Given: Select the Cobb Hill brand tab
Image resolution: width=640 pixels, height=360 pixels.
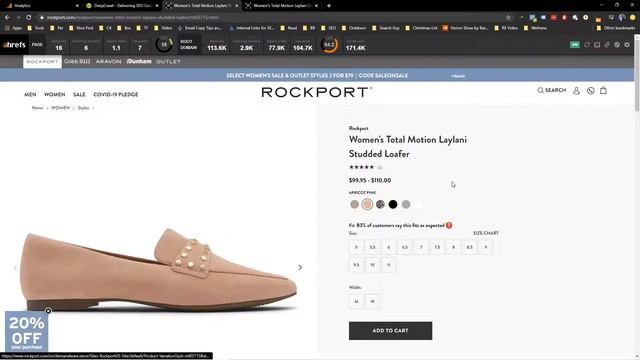Looking at the screenshot, I should 77,61.
